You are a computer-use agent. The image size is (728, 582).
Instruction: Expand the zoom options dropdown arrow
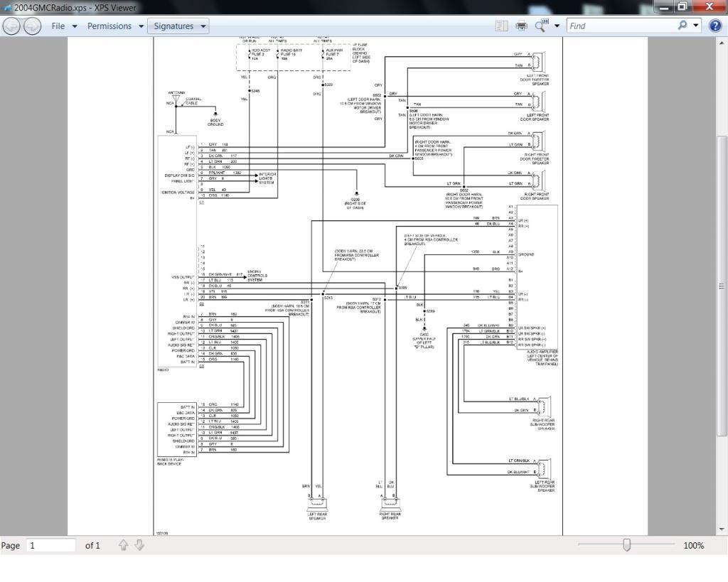pyautogui.click(x=557, y=26)
